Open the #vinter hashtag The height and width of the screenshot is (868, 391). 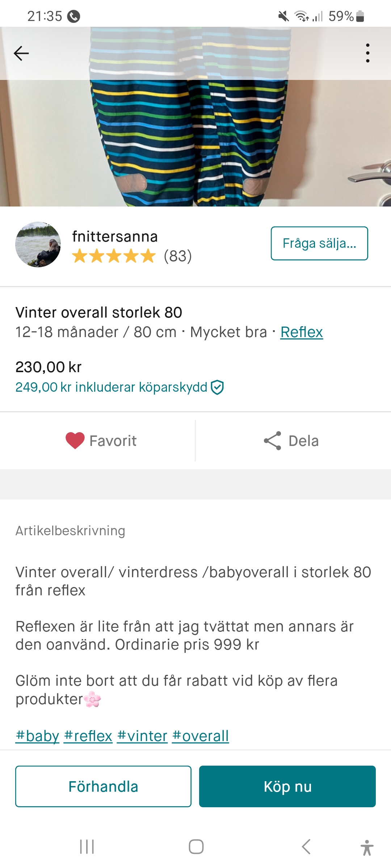(142, 736)
